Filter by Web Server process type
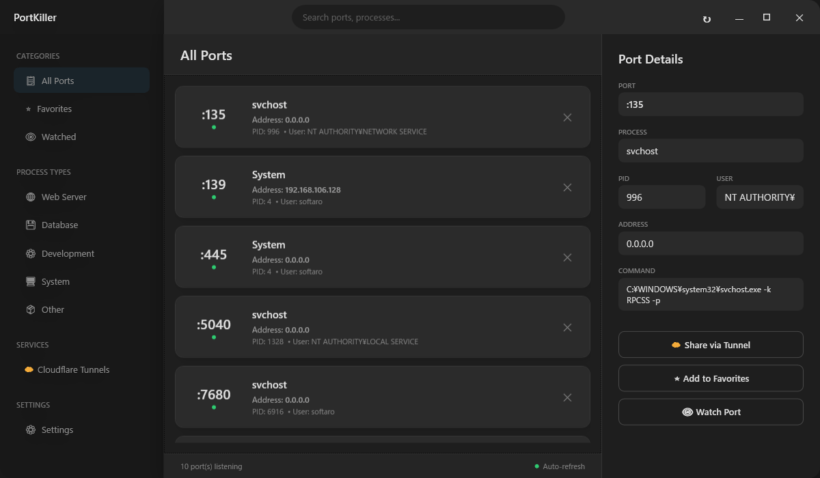This screenshot has width=820, height=478. click(x=63, y=197)
